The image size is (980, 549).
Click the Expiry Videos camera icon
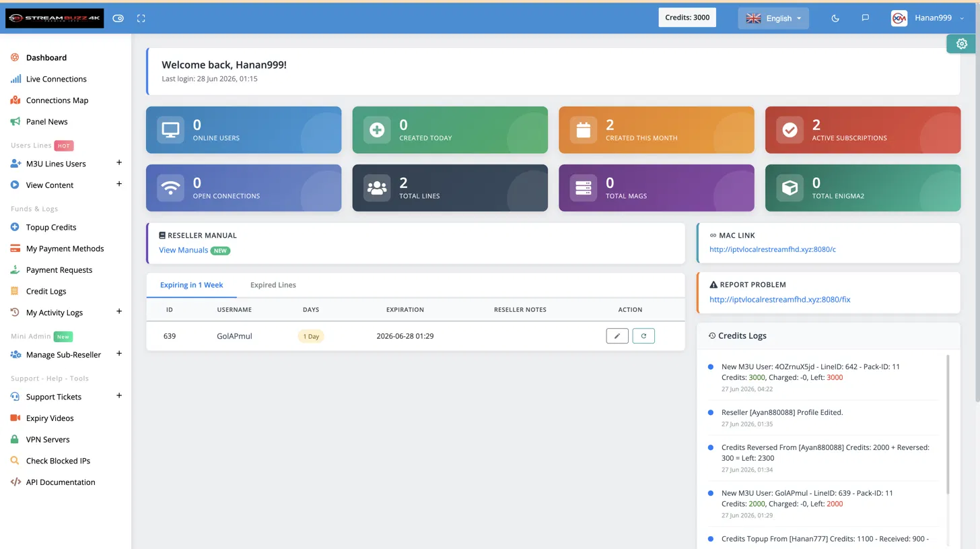[15, 418]
